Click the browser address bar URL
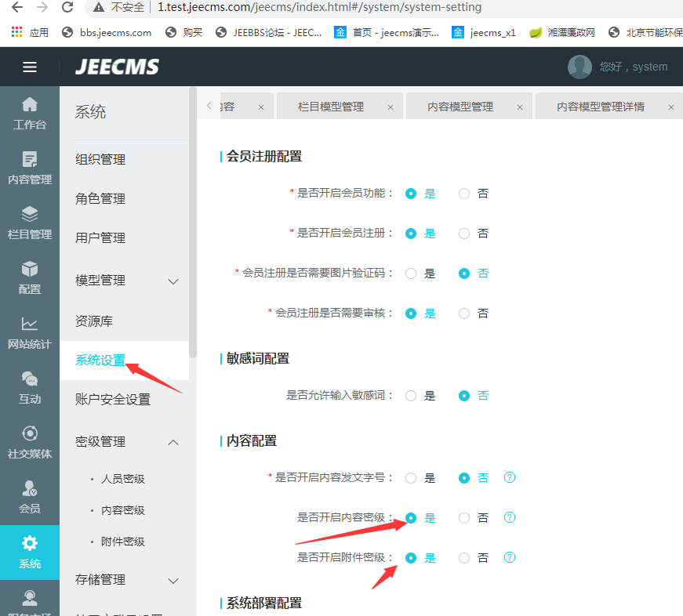This screenshot has width=683, height=616. pyautogui.click(x=319, y=7)
